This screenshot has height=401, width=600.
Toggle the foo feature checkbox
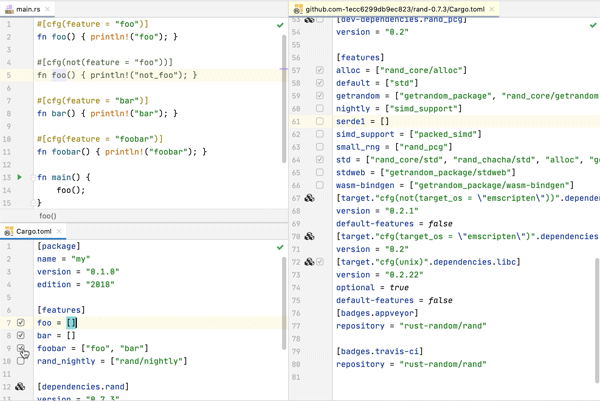click(21, 323)
